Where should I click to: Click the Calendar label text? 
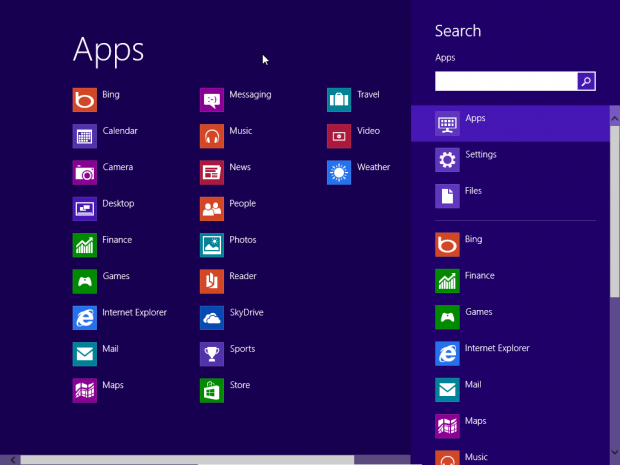(120, 131)
